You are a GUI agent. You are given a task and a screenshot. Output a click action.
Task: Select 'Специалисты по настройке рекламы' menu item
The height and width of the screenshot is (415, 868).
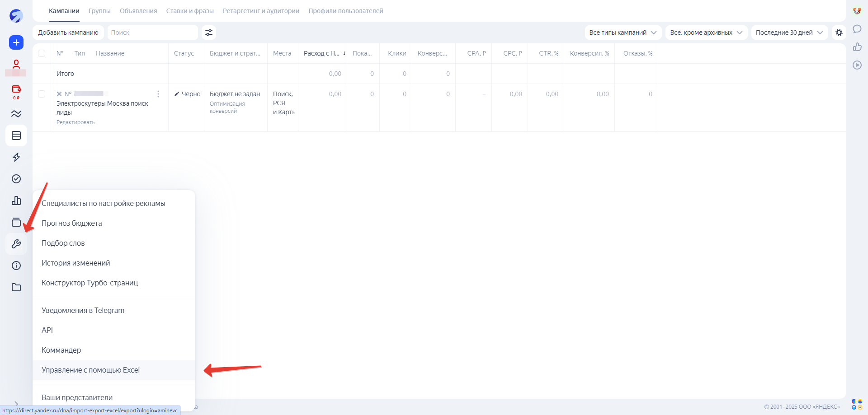click(x=114, y=203)
